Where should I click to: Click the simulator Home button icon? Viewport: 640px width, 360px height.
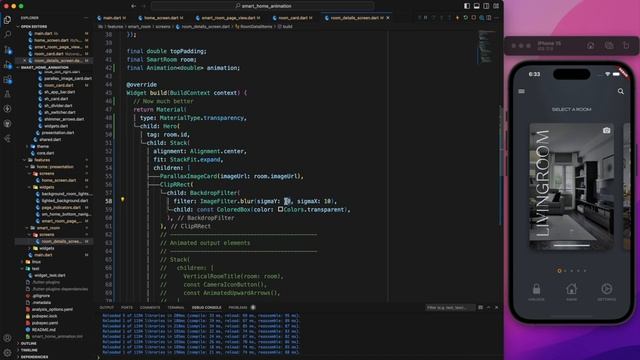(x=591, y=45)
